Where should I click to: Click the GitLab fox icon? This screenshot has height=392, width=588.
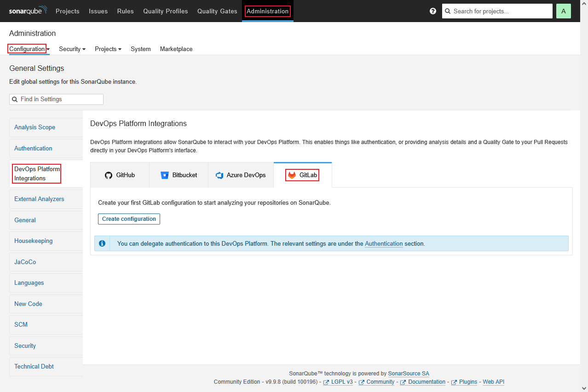point(292,175)
